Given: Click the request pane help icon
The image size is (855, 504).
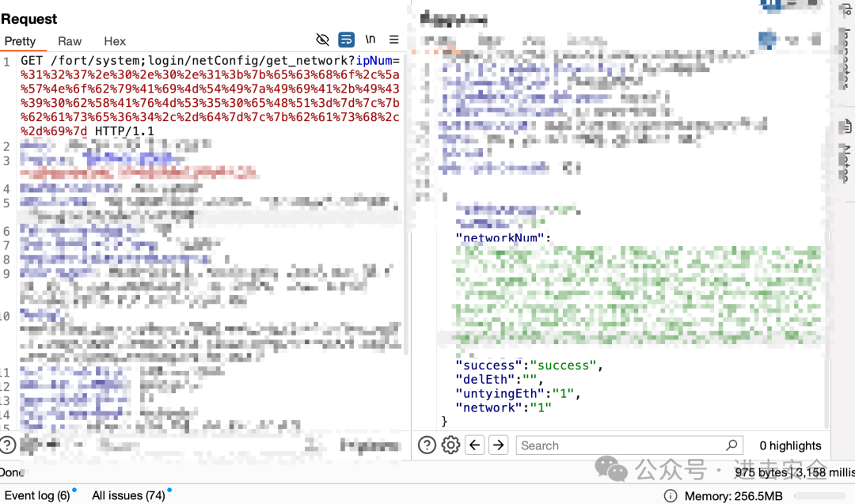Looking at the screenshot, I should point(8,445).
